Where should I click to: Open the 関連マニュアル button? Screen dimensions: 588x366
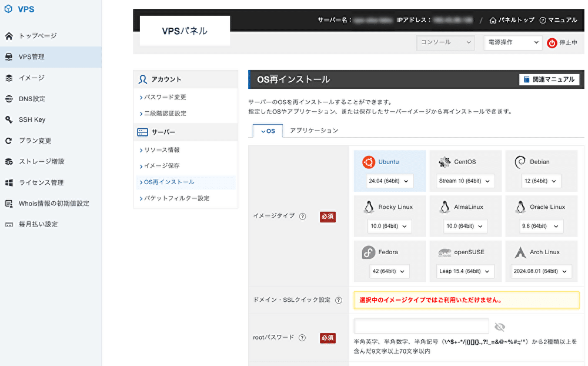pos(549,79)
